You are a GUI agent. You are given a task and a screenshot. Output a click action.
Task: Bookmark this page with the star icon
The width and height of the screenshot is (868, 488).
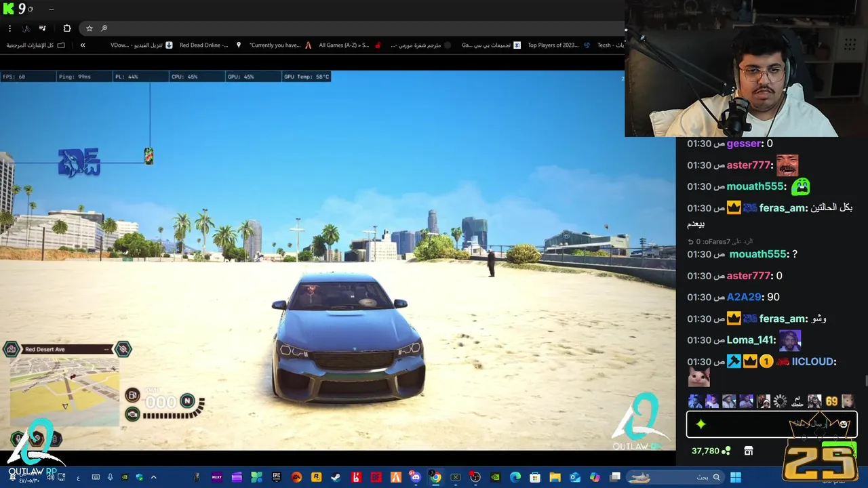pos(89,28)
